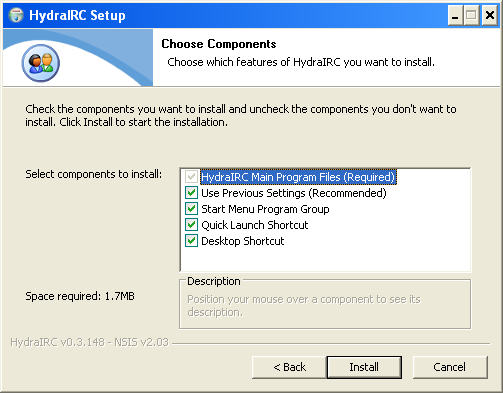Select the Use Previous Settings label
The image size is (503, 393).
[294, 193]
